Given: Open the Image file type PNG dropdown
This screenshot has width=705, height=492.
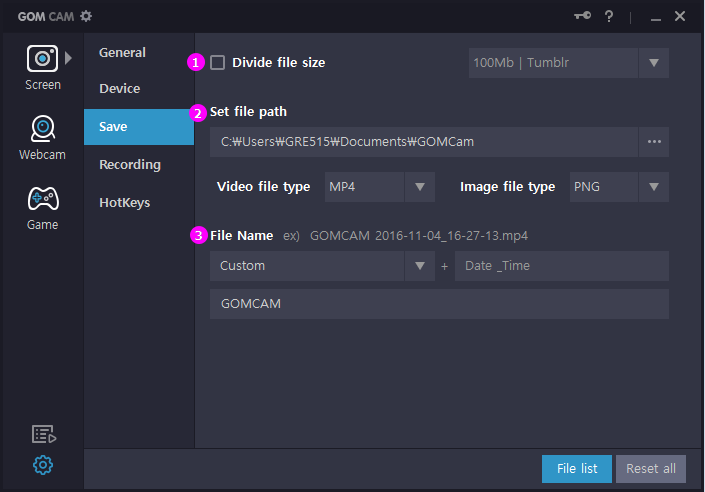Looking at the screenshot, I should coord(619,187).
